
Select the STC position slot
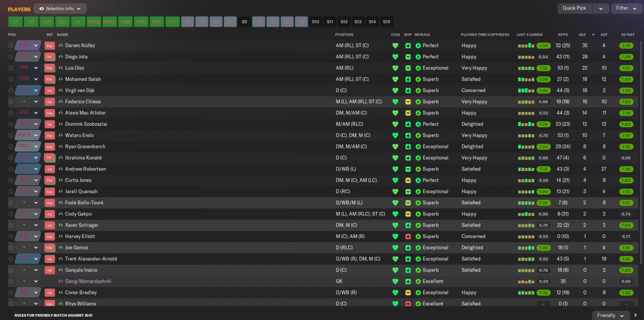point(172,22)
